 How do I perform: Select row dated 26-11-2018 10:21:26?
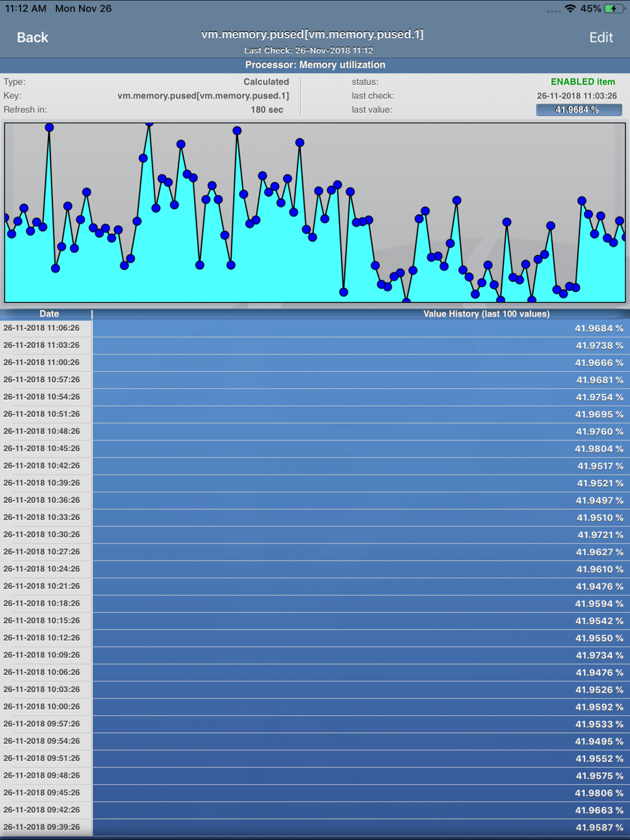(315, 586)
